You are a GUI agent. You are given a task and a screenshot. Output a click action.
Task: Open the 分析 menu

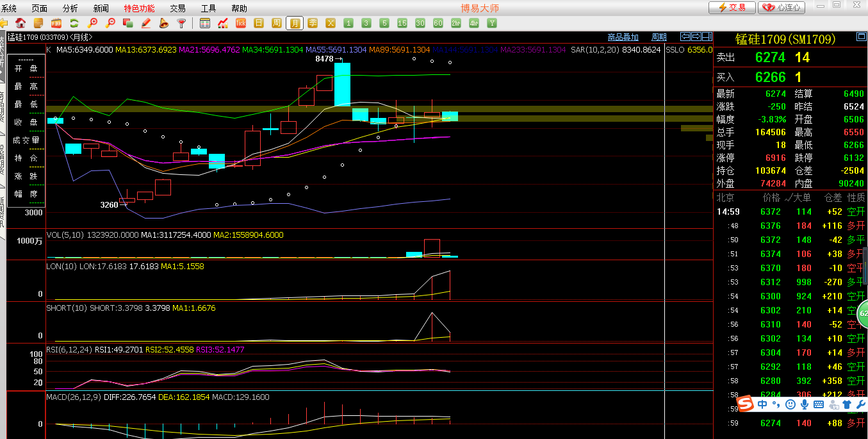click(x=70, y=8)
